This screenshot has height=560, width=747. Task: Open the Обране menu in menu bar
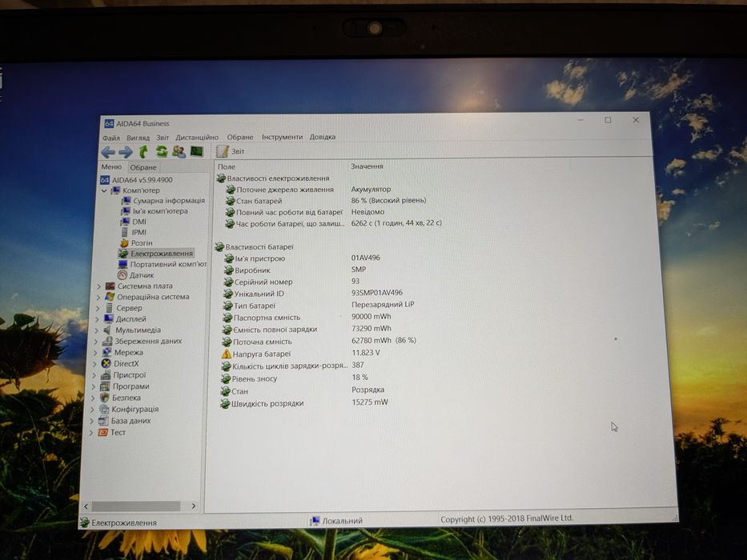click(x=240, y=137)
